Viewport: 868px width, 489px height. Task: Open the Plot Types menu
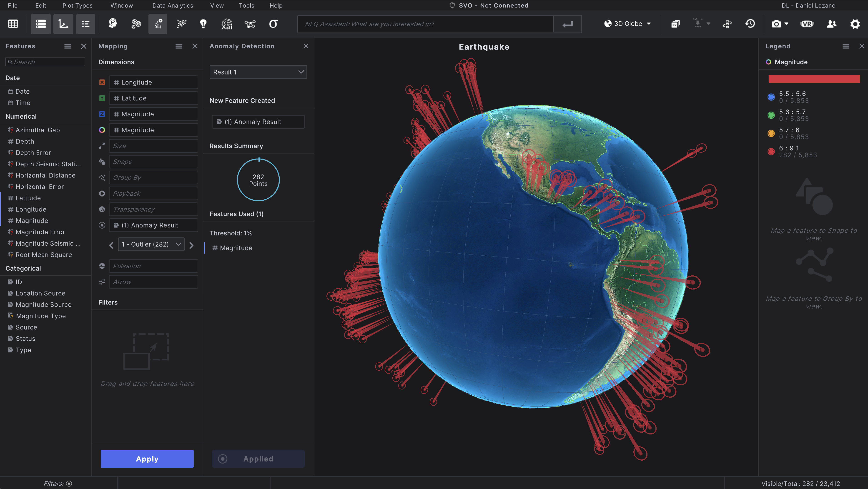[x=78, y=5]
